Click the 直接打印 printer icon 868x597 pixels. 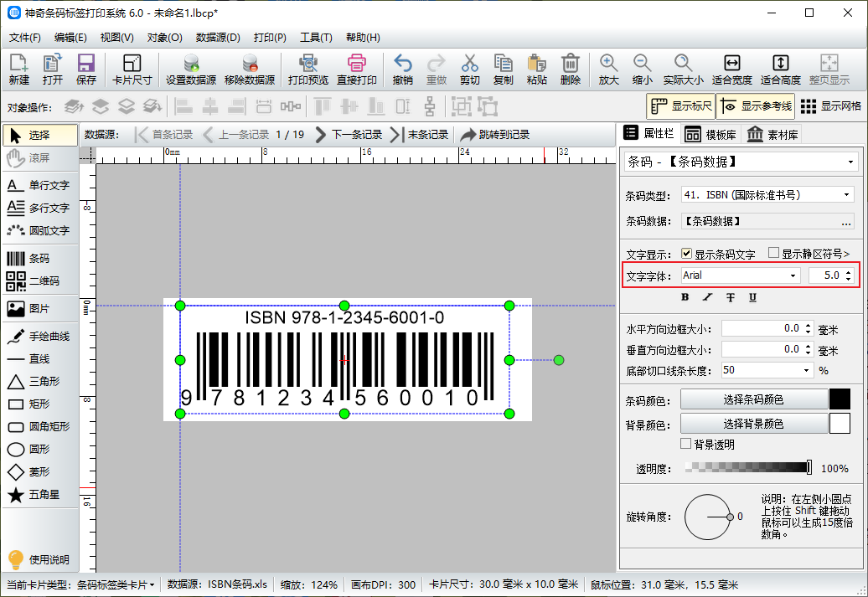[x=357, y=69]
